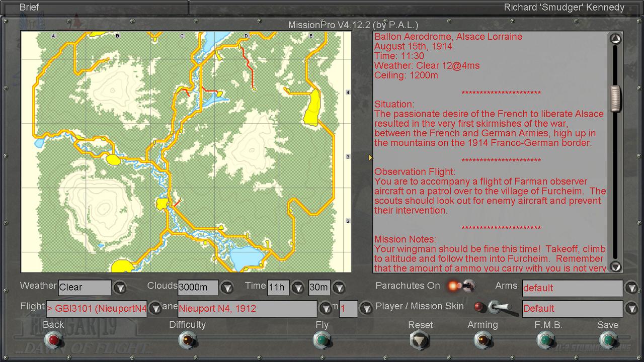Open the hour dropdown next to 11h
Screen dimensions: 644x362
click(x=298, y=288)
